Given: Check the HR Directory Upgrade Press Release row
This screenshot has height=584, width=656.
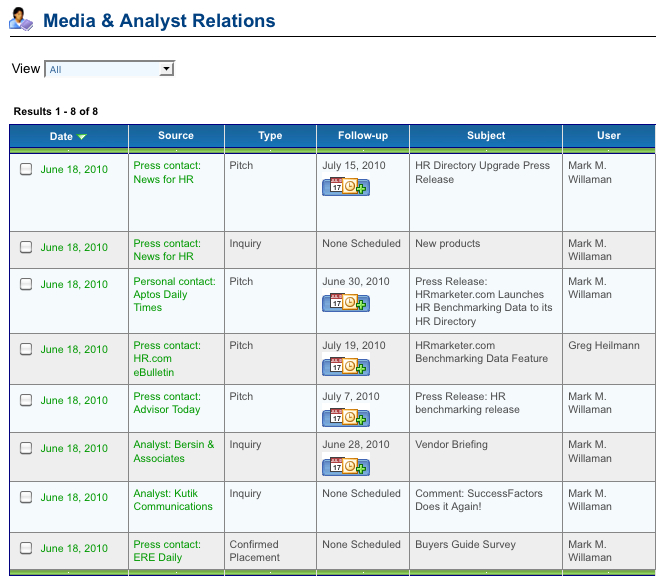Looking at the screenshot, I should [x=26, y=169].
